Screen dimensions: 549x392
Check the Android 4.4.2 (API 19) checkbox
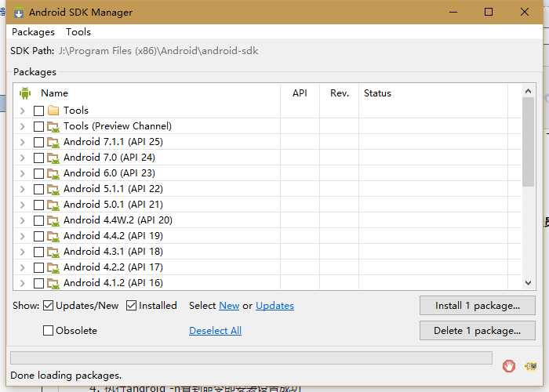point(38,237)
